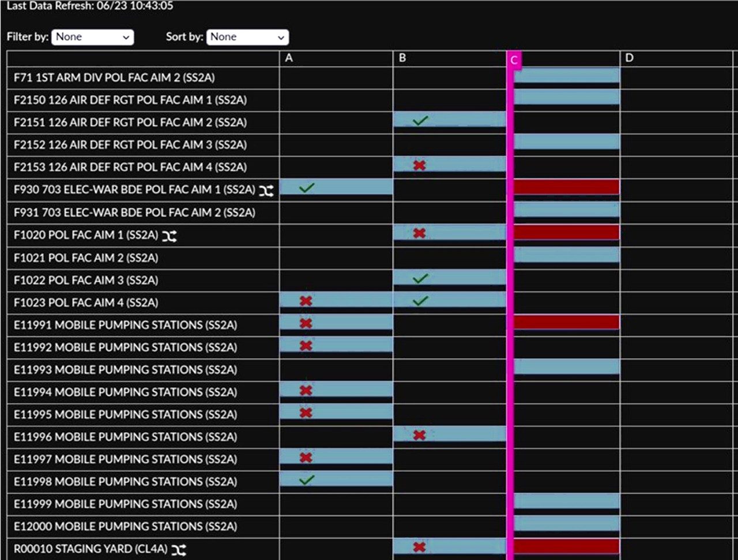Click green checkmark in E11998 row column A

coord(307,479)
